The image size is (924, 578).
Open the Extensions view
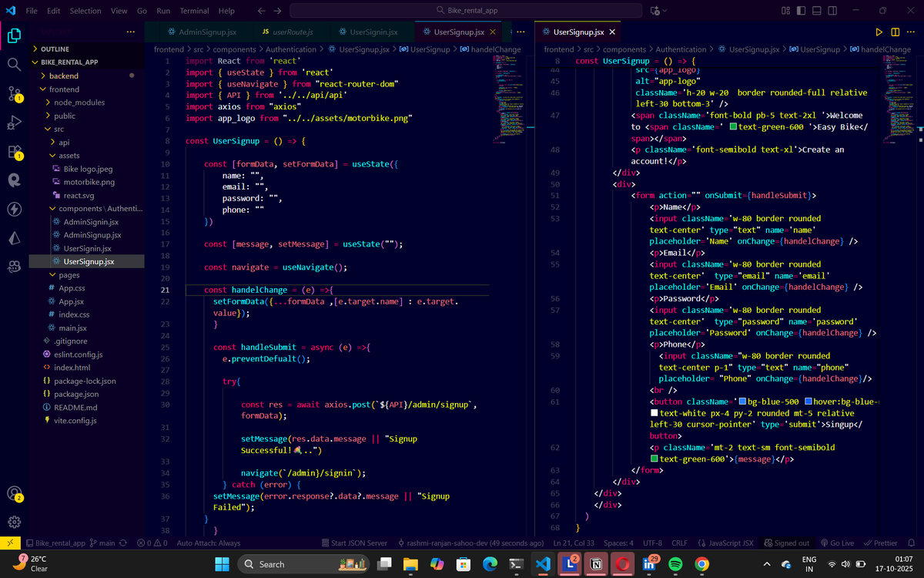pos(14,151)
